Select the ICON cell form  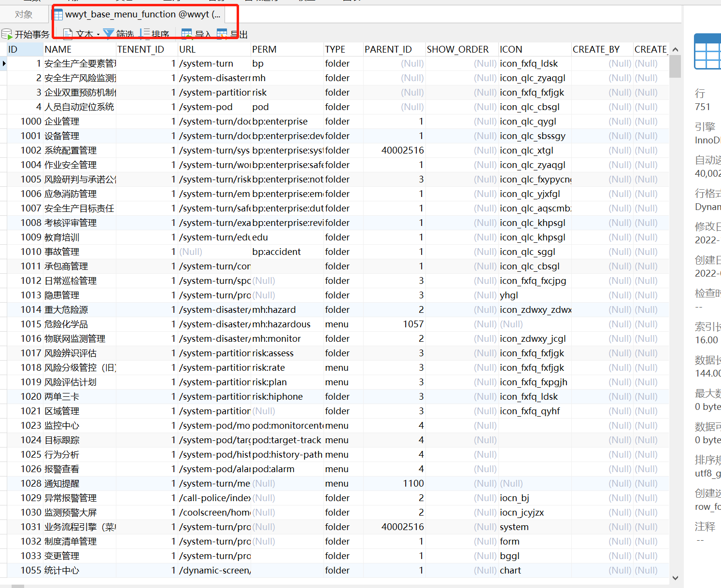tap(535, 541)
